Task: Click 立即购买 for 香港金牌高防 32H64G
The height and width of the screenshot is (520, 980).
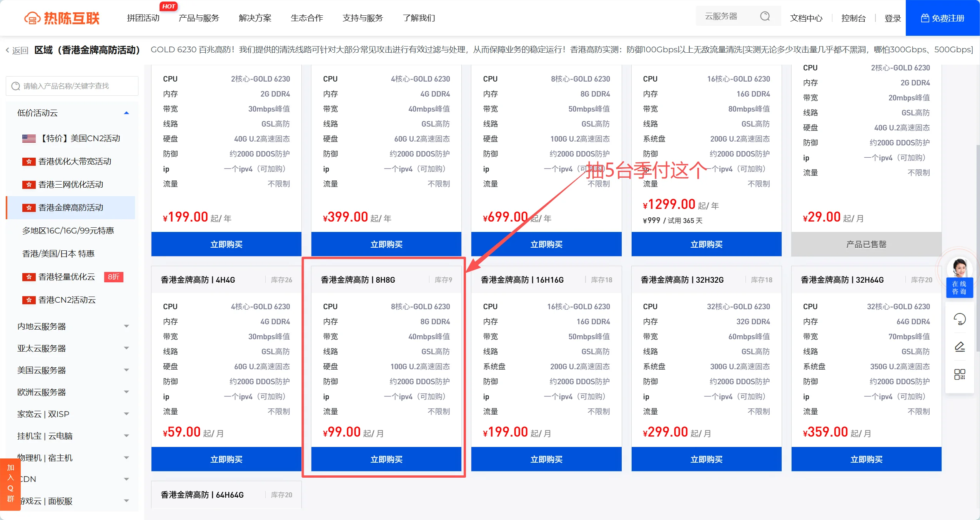Action: (866, 459)
